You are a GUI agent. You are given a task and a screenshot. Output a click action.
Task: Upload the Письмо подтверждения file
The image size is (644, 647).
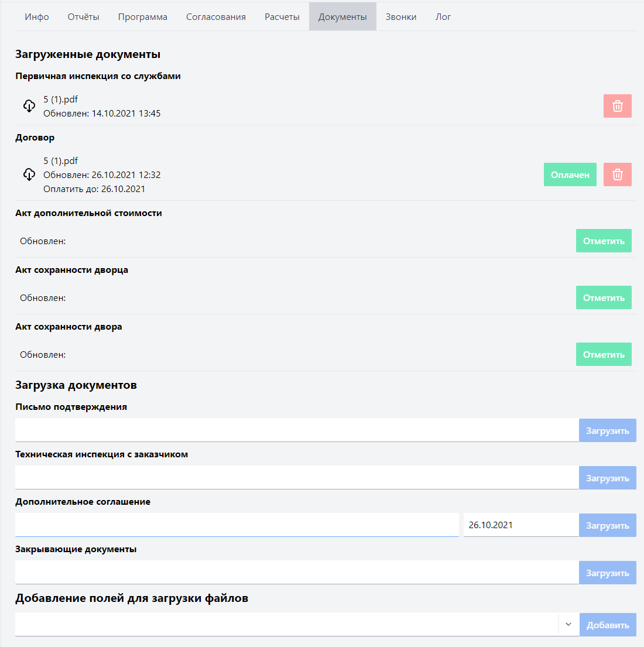(607, 430)
